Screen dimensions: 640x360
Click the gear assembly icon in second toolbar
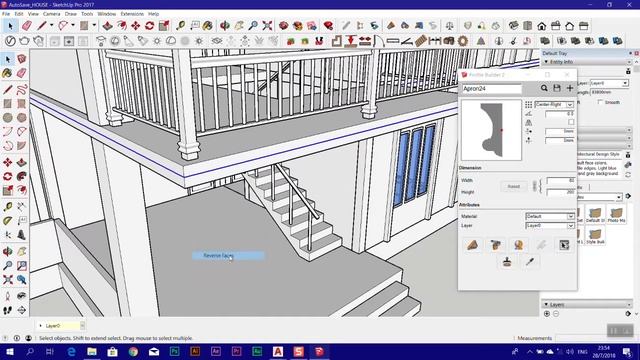463,41
